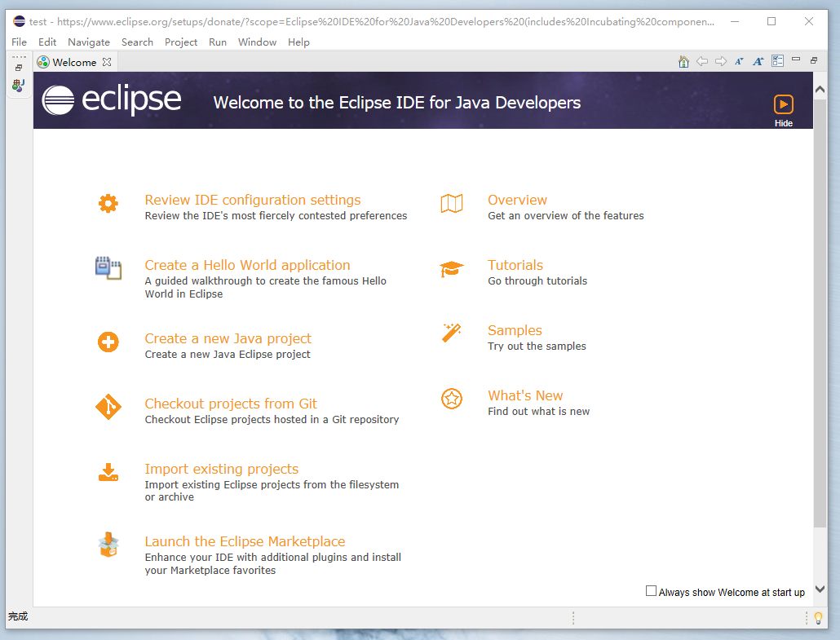Open Launch the Eclipse Marketplace link
Image resolution: width=840 pixels, height=640 pixels.
[x=245, y=541]
